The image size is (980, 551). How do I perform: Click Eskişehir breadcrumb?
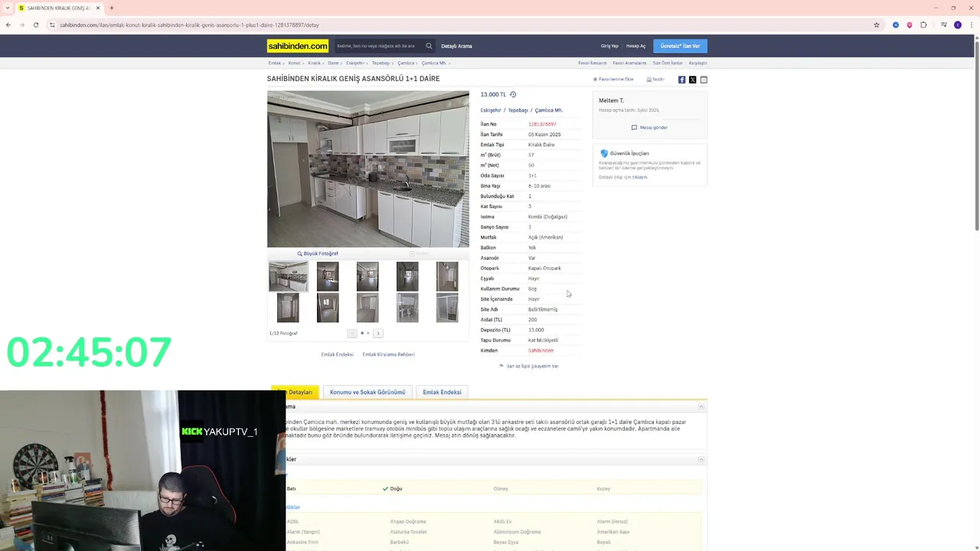[x=355, y=63]
